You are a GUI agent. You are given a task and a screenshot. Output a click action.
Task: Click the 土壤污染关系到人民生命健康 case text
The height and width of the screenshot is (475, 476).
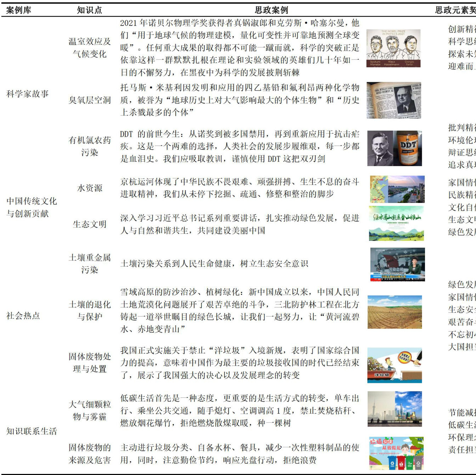point(214,264)
